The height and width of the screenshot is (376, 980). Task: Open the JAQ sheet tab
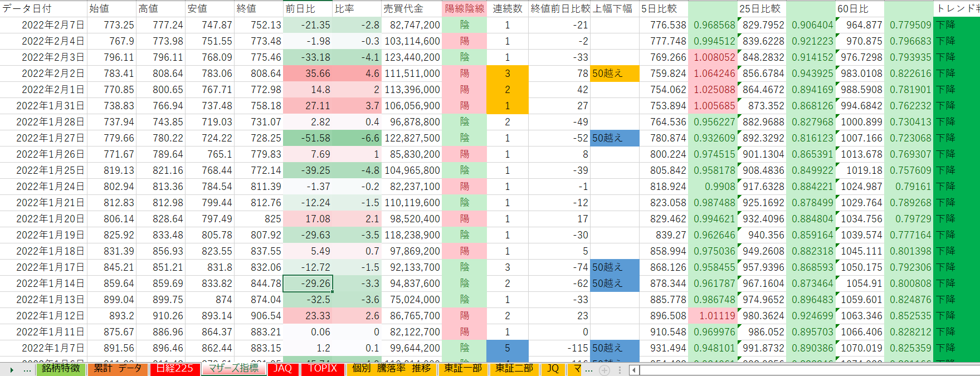tap(282, 369)
